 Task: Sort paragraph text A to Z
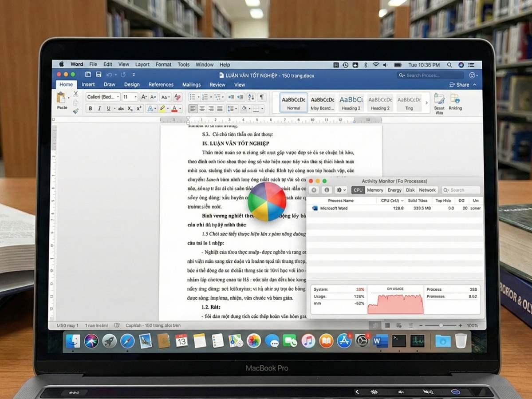251,97
